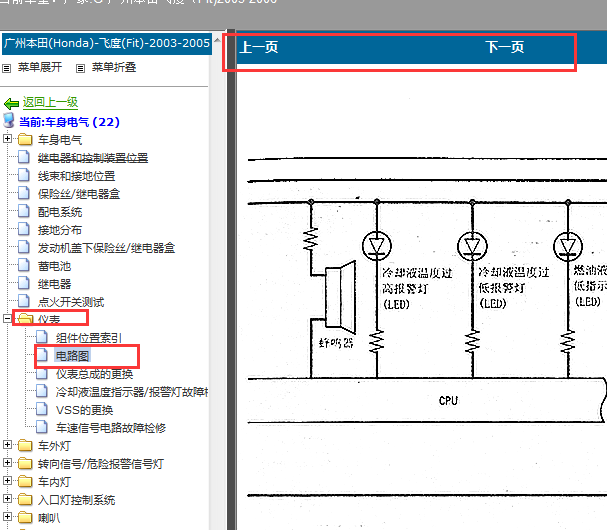The height and width of the screenshot is (530, 607).
Task: Open 转向信号/危险报警信号灯 folder
Action: click(x=101, y=464)
